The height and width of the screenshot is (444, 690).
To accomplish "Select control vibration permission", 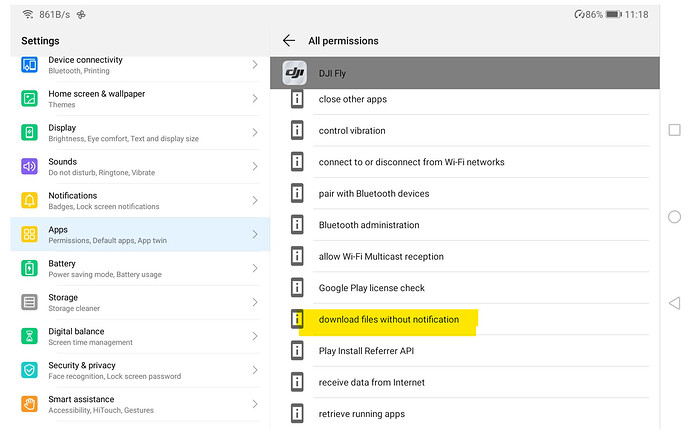I will (x=465, y=131).
